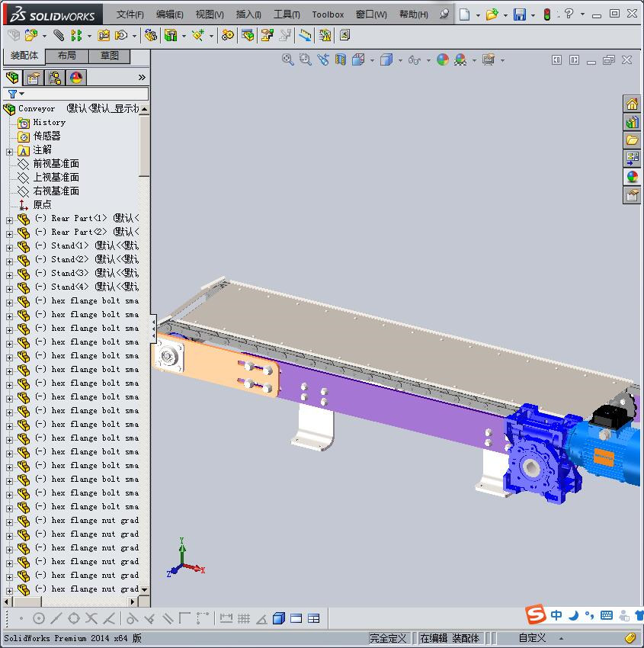Open the 插入(I) menu
This screenshot has height=648, width=644.
point(248,14)
